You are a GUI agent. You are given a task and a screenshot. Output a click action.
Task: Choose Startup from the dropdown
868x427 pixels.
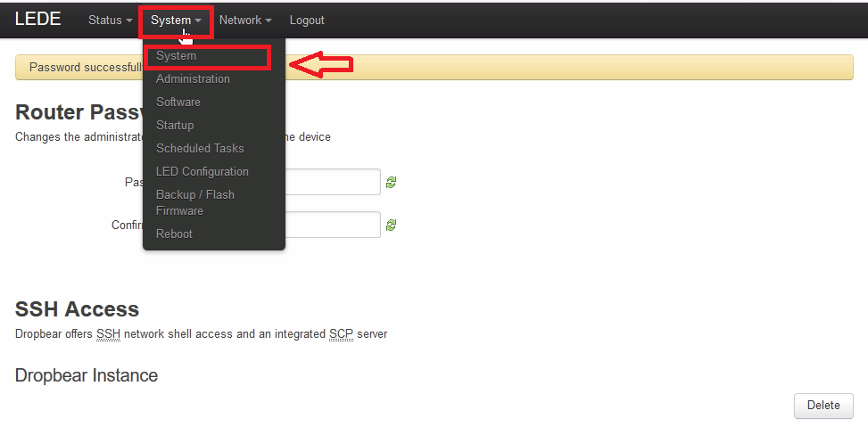tap(175, 126)
